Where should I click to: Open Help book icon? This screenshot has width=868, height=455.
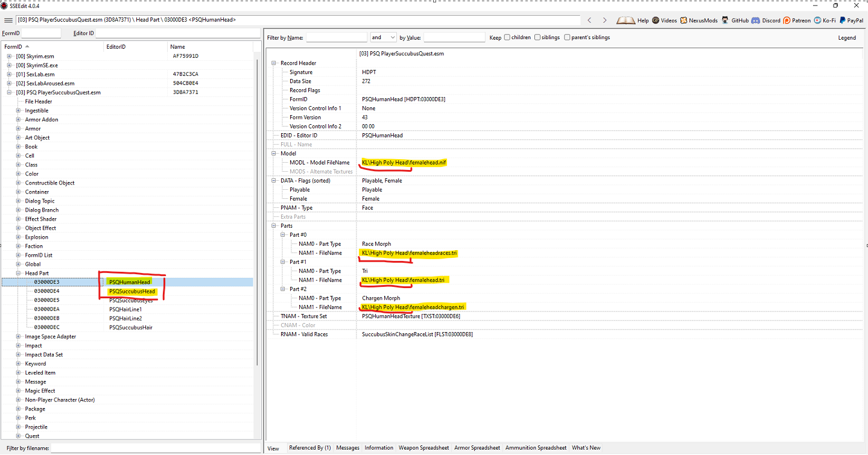[x=626, y=20]
